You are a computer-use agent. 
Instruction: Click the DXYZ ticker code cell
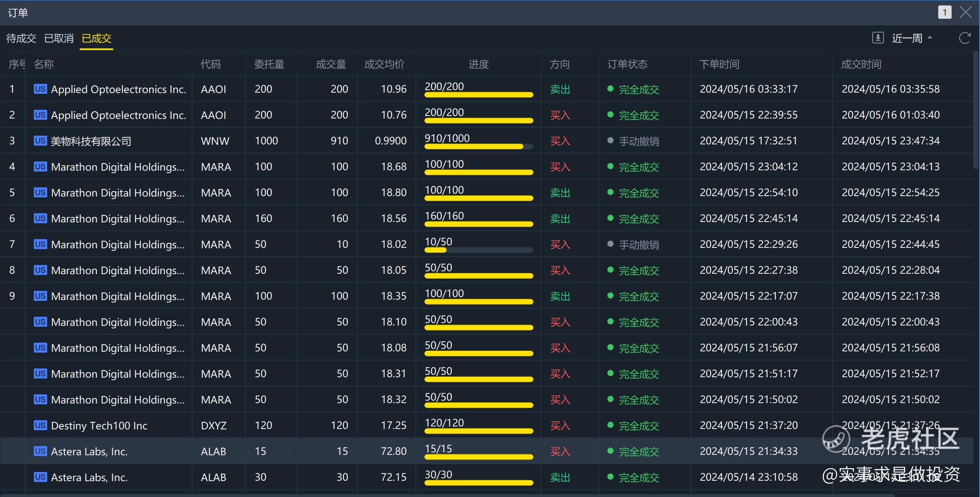pyautogui.click(x=214, y=425)
